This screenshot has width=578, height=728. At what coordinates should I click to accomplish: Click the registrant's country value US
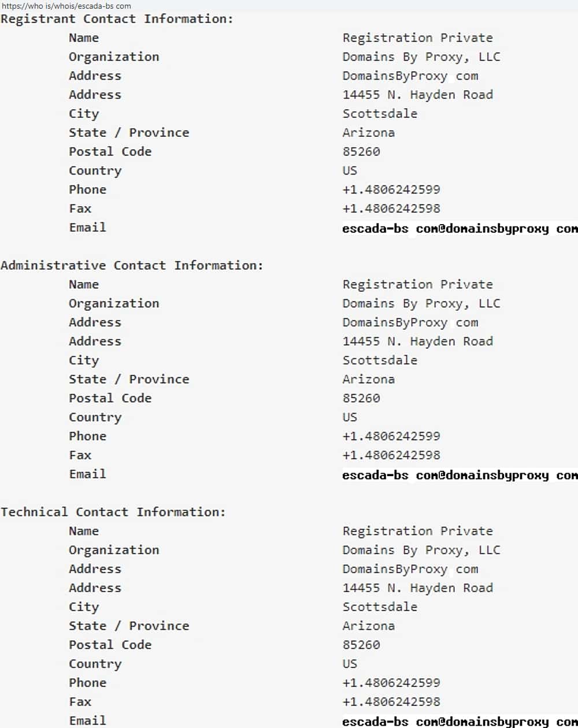pyautogui.click(x=350, y=171)
